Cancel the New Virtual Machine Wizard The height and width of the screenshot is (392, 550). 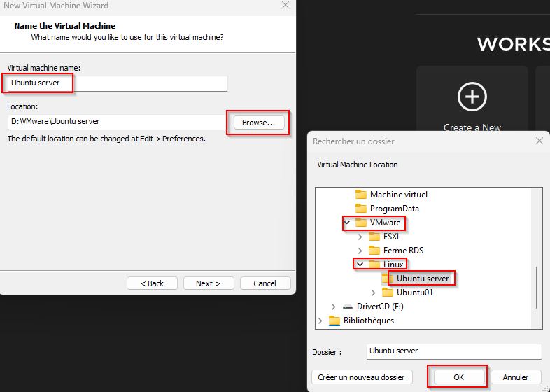pos(265,283)
